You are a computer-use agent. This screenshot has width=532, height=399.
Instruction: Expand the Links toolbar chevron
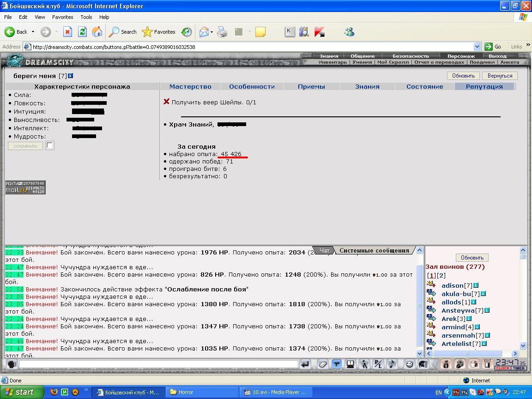coord(528,44)
